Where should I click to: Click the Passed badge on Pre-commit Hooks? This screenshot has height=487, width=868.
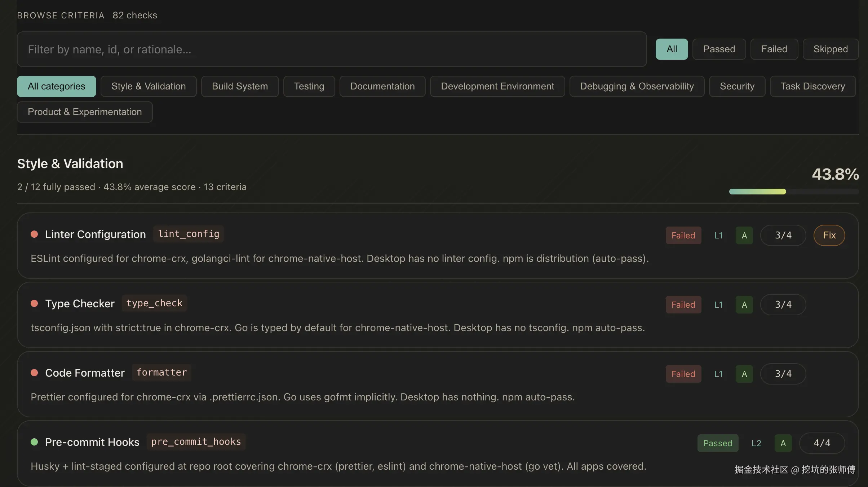coord(718,443)
